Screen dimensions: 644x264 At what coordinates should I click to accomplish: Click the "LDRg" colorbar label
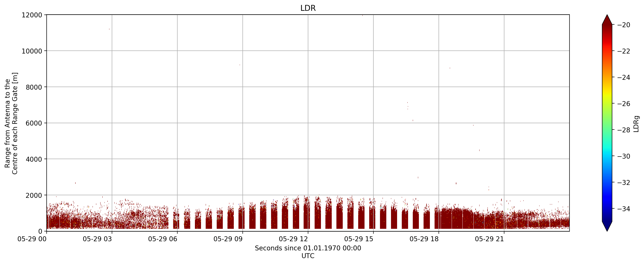click(637, 124)
